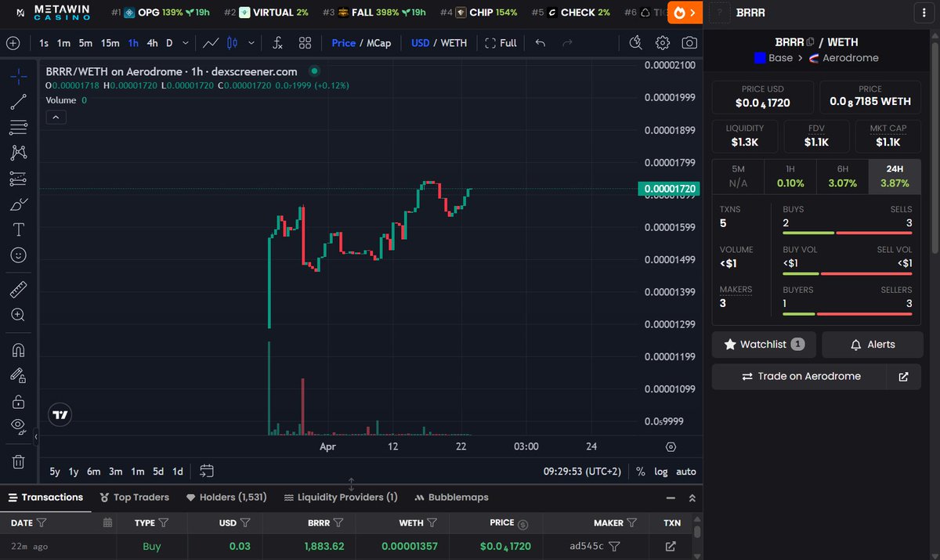Image resolution: width=940 pixels, height=560 pixels.
Task: Add pair to Watchlist
Action: click(764, 345)
